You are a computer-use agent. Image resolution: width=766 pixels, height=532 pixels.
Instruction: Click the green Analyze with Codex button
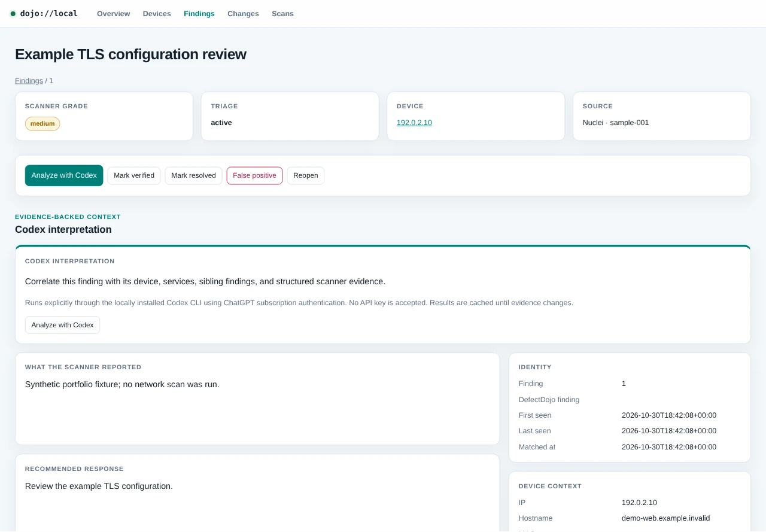point(64,175)
